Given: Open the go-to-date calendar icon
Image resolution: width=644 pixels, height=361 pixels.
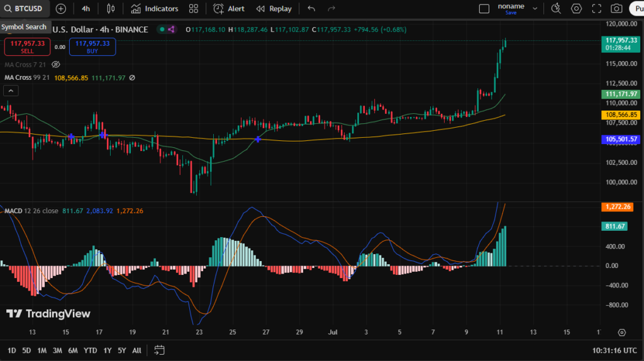Looking at the screenshot, I should point(159,350).
